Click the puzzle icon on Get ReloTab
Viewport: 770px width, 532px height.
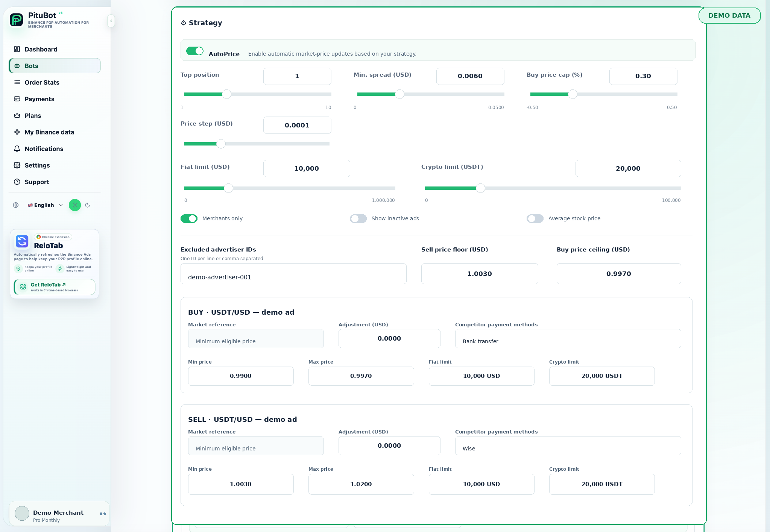pyautogui.click(x=23, y=287)
